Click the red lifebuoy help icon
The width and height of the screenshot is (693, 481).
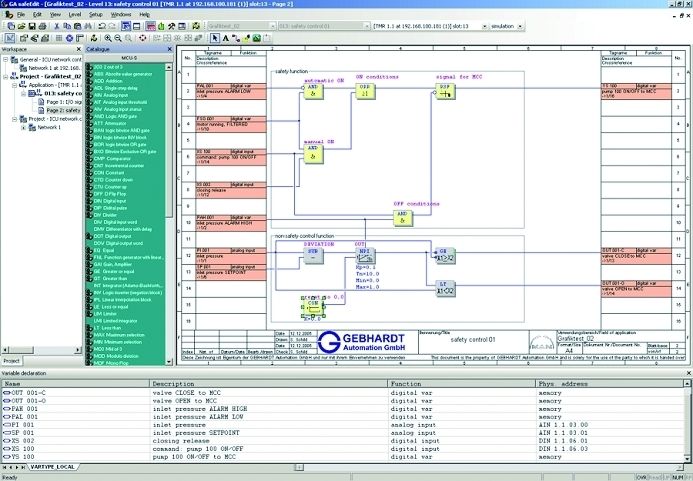[x=142, y=38]
